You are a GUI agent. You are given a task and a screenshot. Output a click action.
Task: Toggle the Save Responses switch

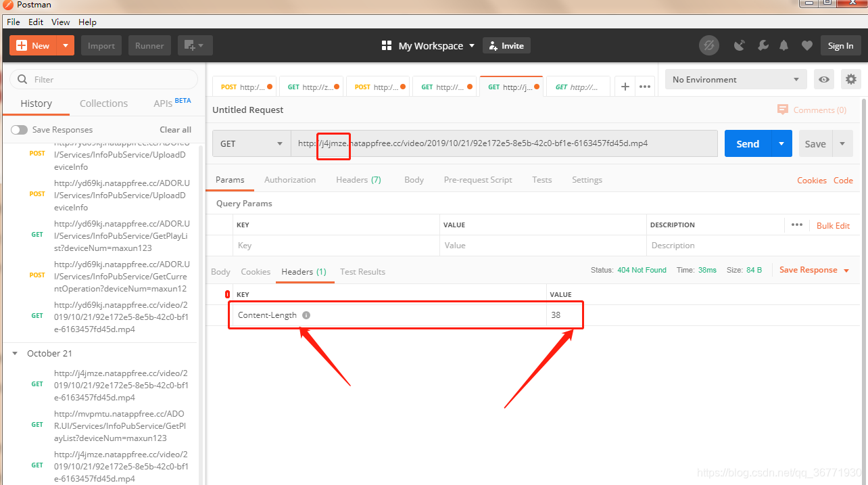[x=19, y=130]
